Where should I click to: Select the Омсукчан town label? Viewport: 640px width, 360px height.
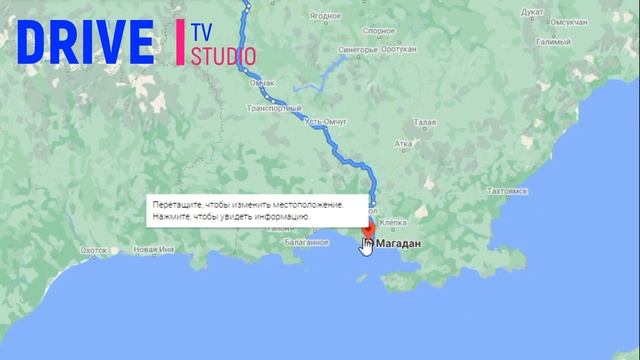coord(569,22)
